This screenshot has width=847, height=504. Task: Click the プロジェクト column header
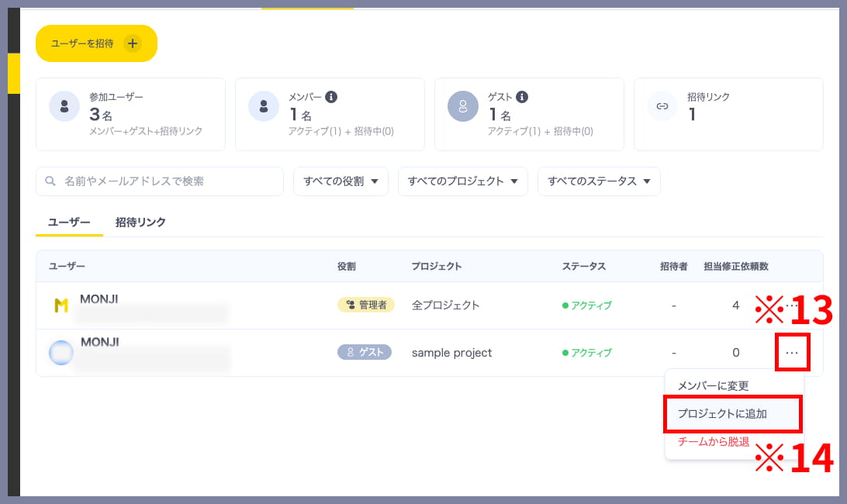click(x=437, y=266)
